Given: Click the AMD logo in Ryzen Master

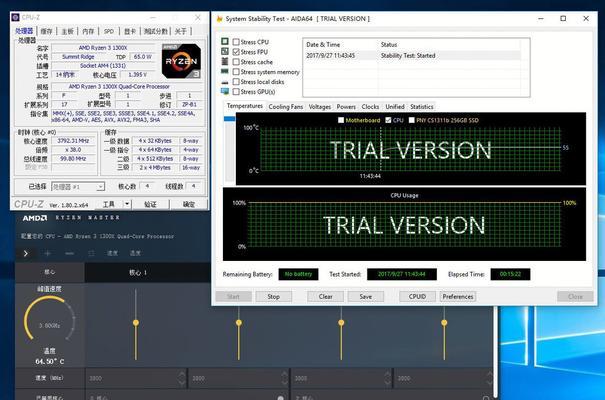Looking at the screenshot, I should (35, 218).
